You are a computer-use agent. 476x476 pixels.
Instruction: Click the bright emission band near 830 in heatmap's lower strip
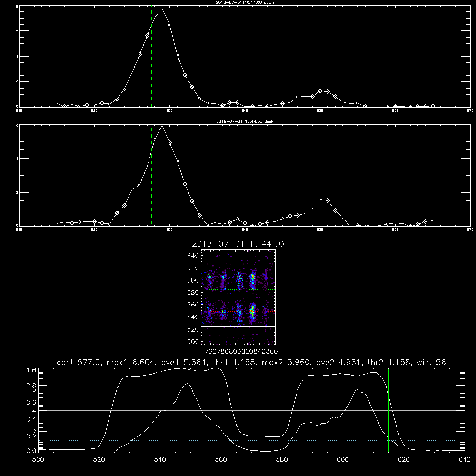tap(252, 311)
